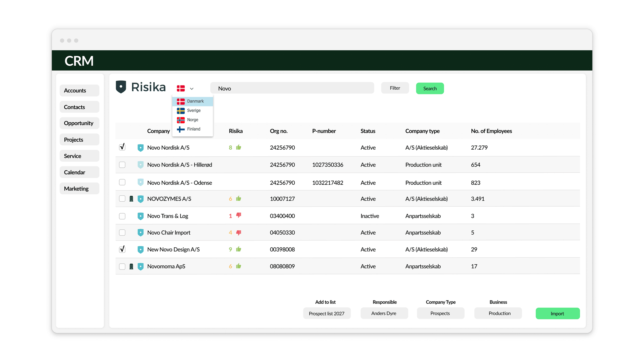The image size is (644, 362).
Task: Click the shield icon next to Novo Chair Import
Action: 140,232
